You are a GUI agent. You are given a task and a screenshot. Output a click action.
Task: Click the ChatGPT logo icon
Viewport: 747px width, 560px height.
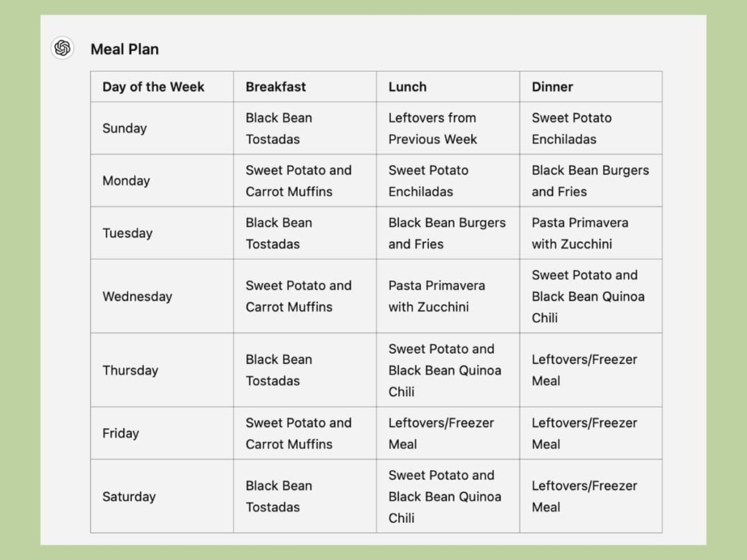click(x=63, y=48)
